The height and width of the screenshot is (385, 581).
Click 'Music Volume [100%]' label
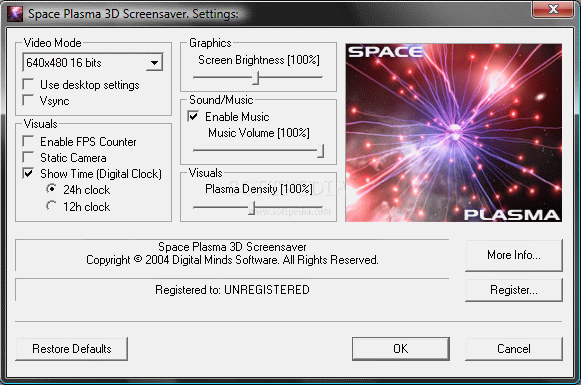(259, 133)
